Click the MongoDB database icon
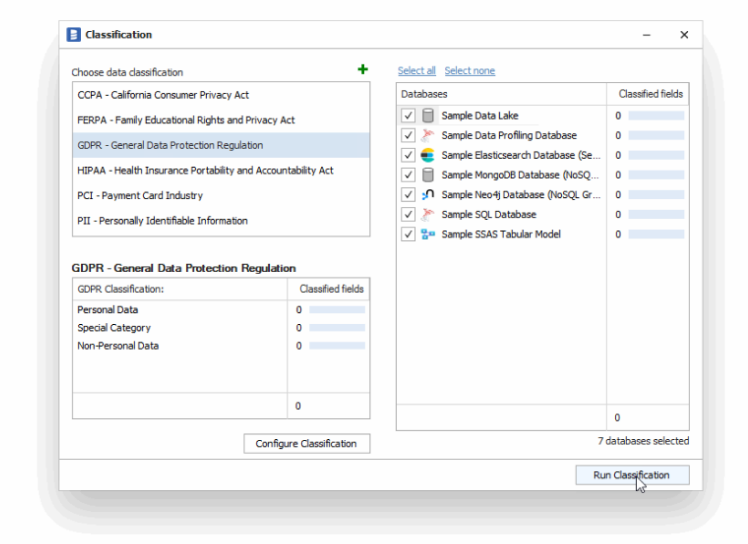 point(428,175)
